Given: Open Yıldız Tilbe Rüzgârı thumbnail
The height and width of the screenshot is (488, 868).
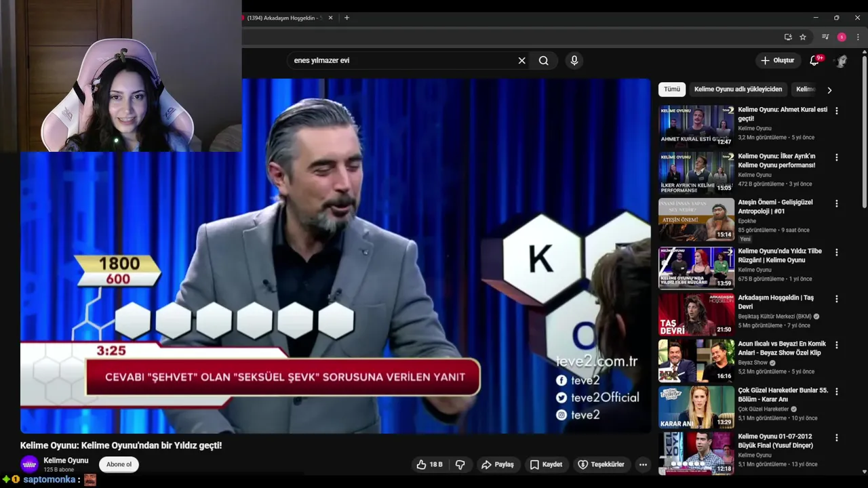Looking at the screenshot, I should 696,268.
